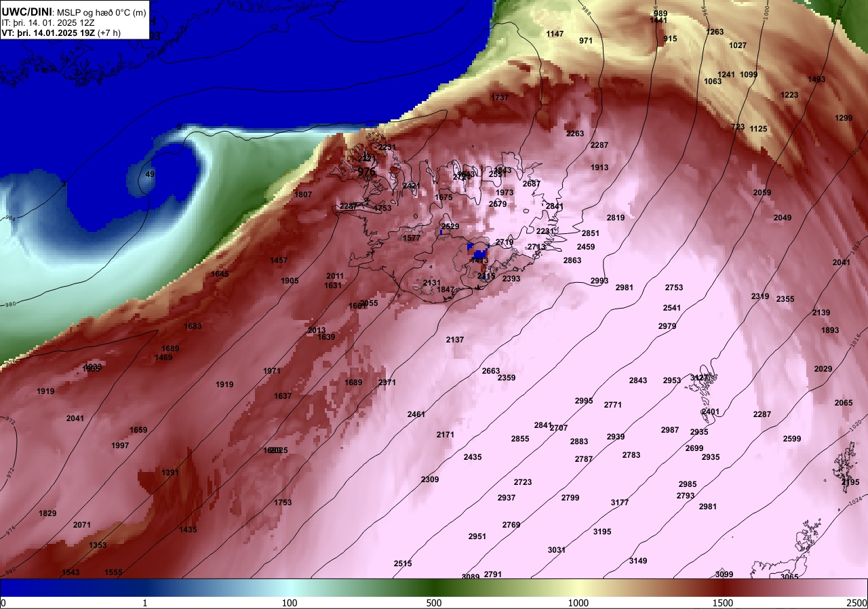Click the map value 1971
Screen dimensions: 868x609
(272, 371)
